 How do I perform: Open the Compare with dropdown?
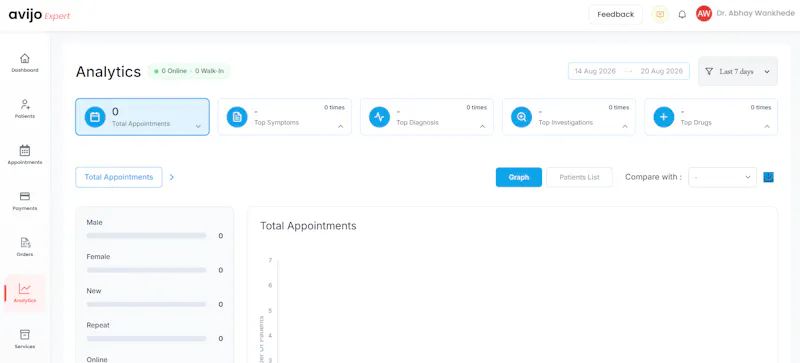point(722,177)
